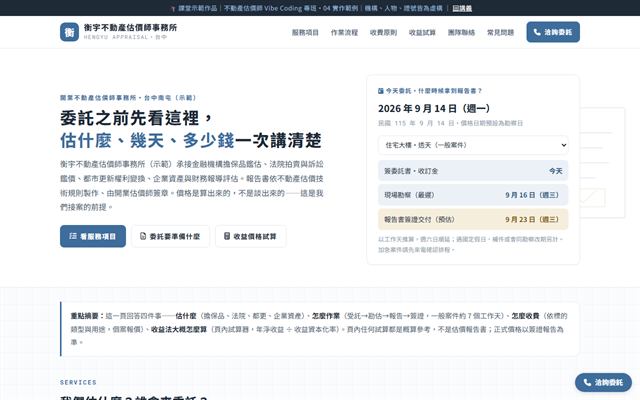
Task: Jump to 收益試算 from the nav bar
Action: (422, 32)
